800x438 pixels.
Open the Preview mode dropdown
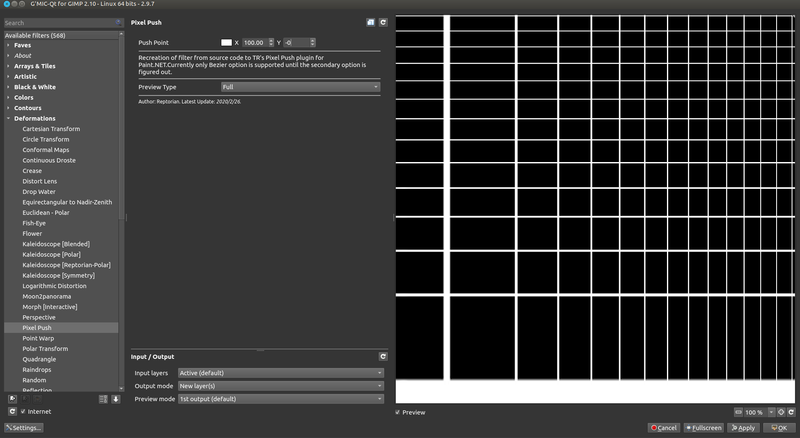[x=281, y=399]
